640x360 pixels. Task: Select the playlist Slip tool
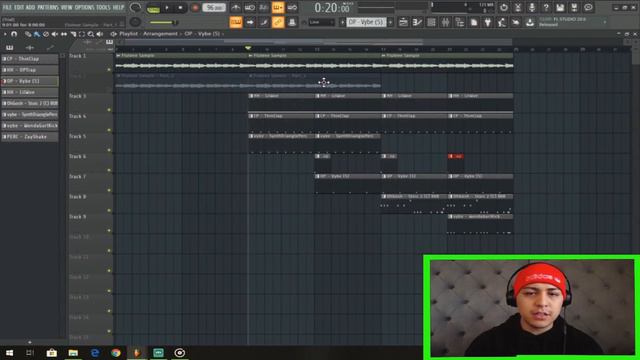click(x=64, y=34)
